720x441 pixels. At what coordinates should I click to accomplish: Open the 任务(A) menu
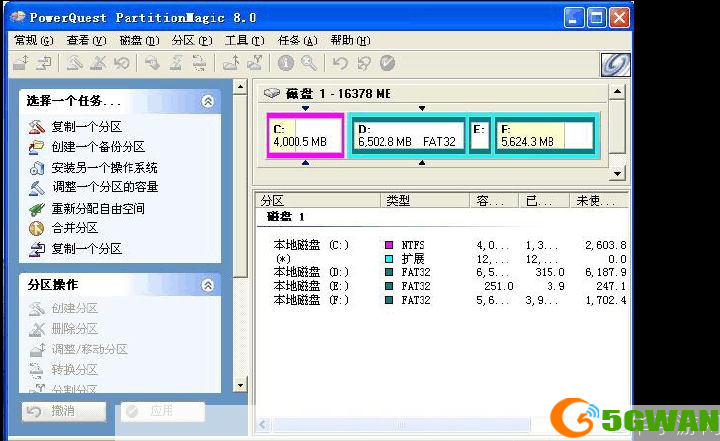pos(298,40)
